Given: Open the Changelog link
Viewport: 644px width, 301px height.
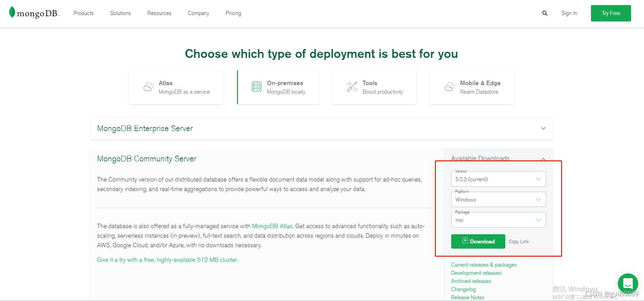Looking at the screenshot, I should 463,289.
